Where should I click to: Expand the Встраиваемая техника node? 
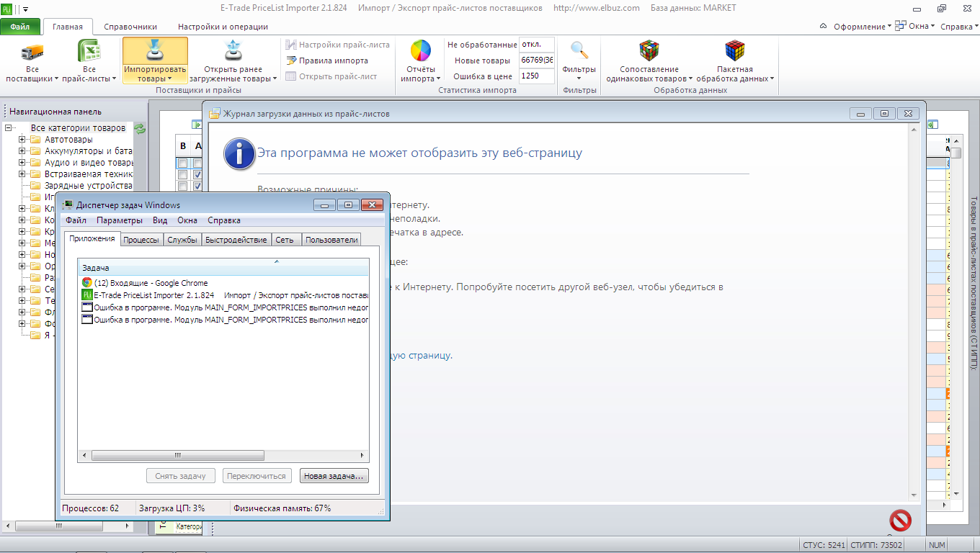(22, 174)
